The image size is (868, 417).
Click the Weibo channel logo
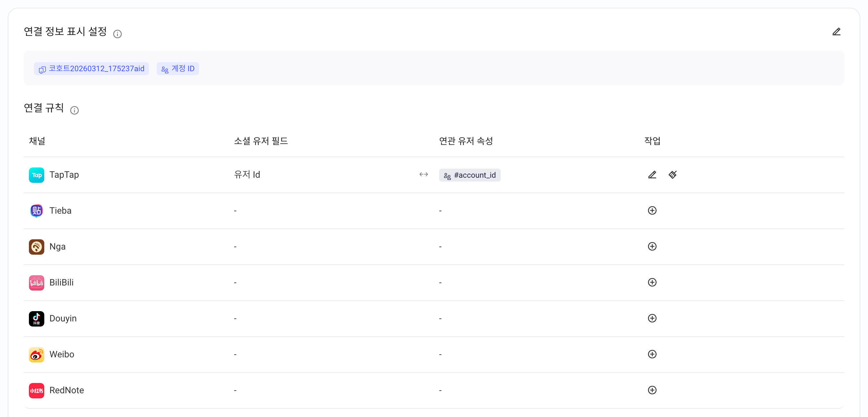click(36, 355)
